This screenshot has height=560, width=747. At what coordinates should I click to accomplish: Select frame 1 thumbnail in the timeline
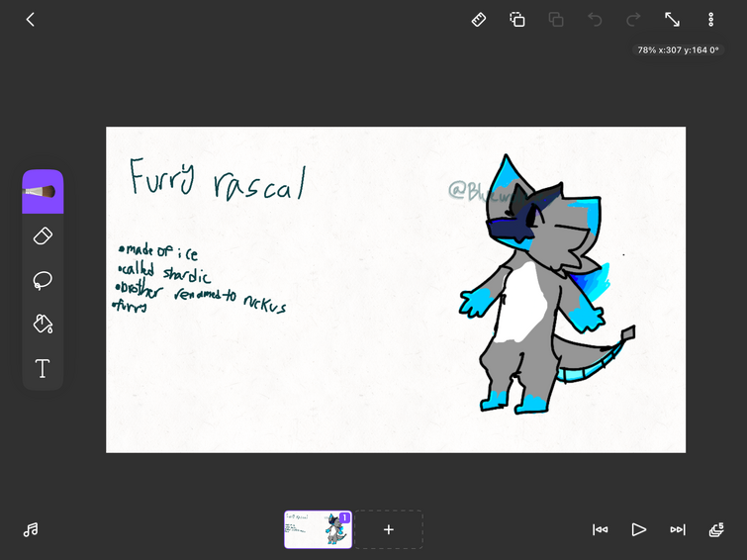318,529
